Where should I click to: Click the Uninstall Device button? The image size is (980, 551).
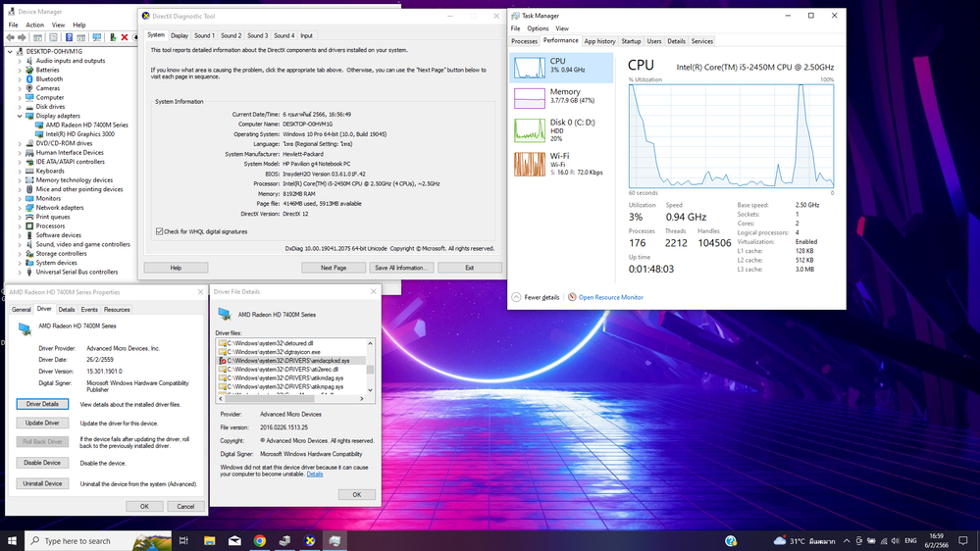point(42,484)
